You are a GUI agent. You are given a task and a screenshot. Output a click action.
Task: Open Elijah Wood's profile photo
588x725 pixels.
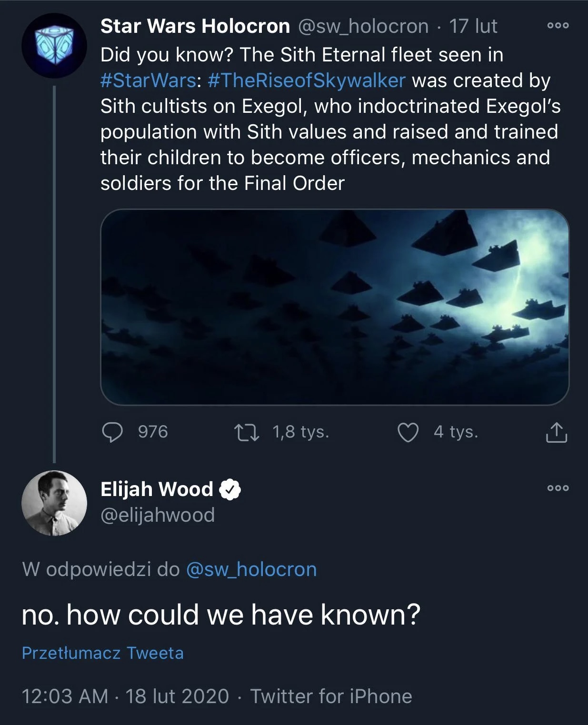pos(54,503)
